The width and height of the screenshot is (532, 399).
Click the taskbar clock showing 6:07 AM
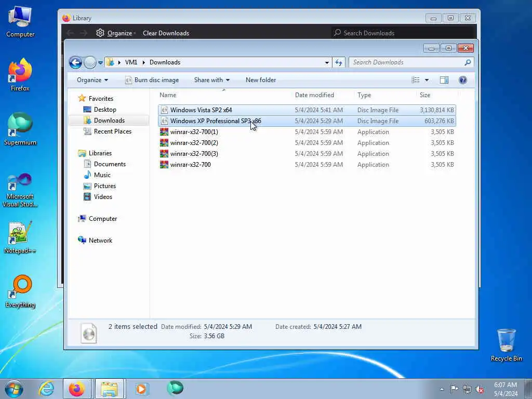point(506,389)
